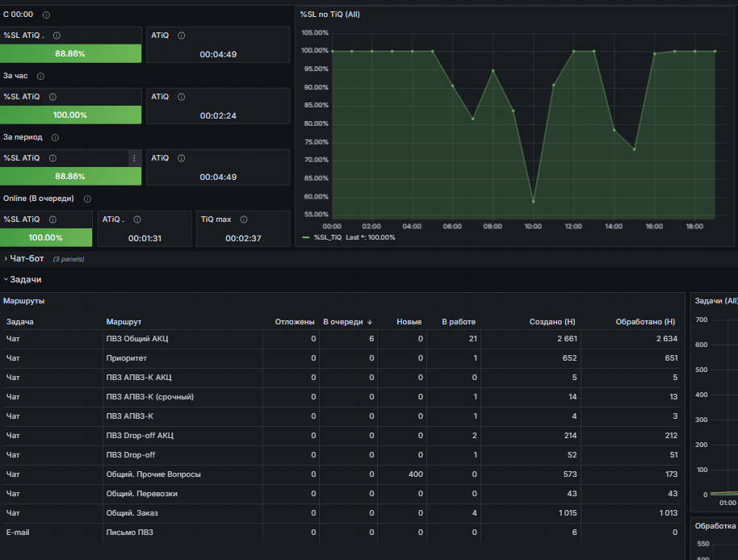
Task: Click info icon next to 'С 00:00'
Action: click(46, 15)
